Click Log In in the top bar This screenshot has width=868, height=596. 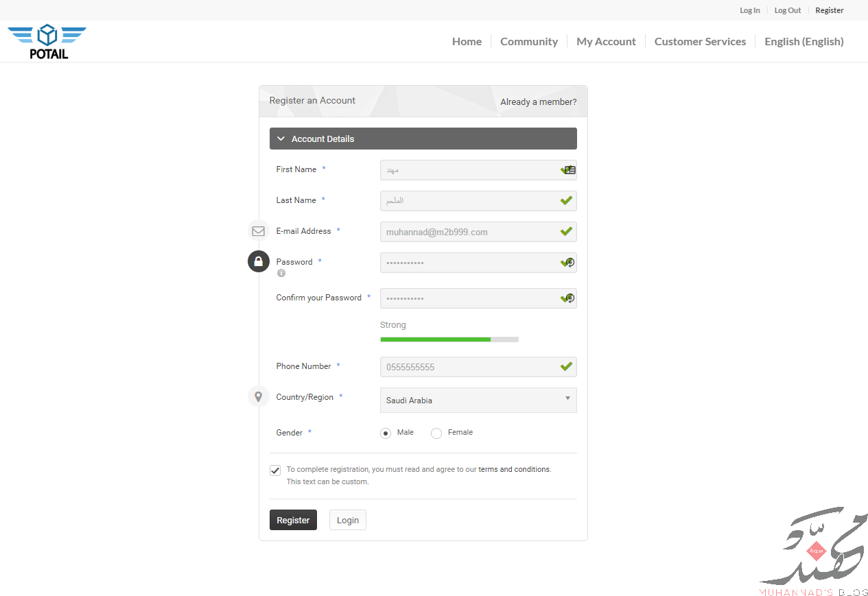coord(750,10)
